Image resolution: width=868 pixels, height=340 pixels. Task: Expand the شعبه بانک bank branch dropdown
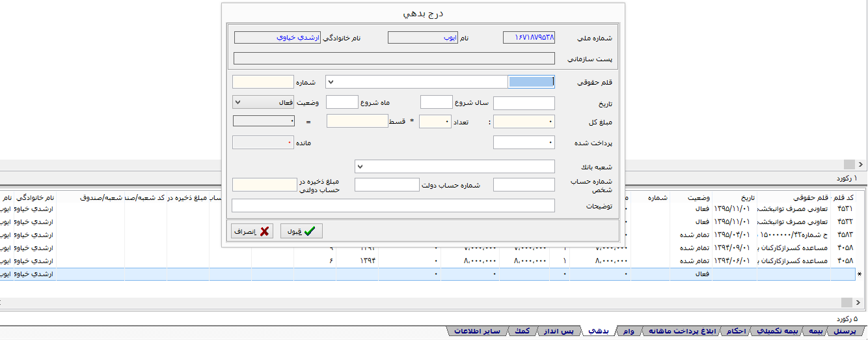[x=360, y=167]
